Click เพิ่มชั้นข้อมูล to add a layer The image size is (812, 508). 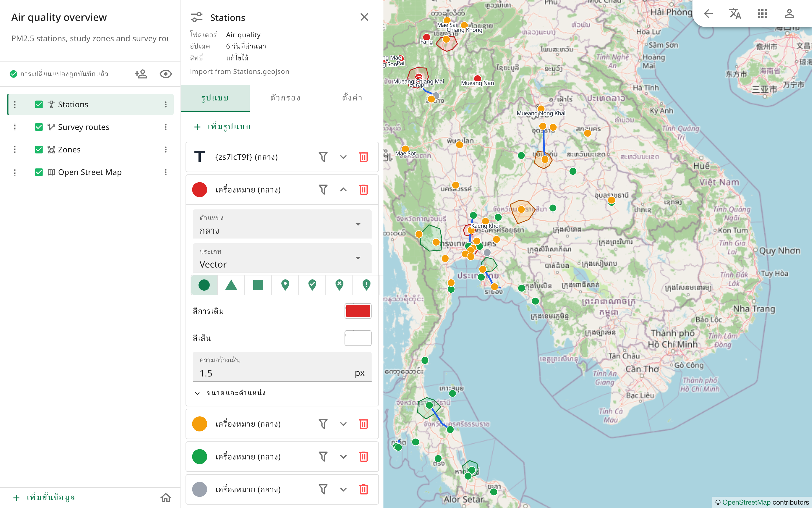[x=44, y=498]
